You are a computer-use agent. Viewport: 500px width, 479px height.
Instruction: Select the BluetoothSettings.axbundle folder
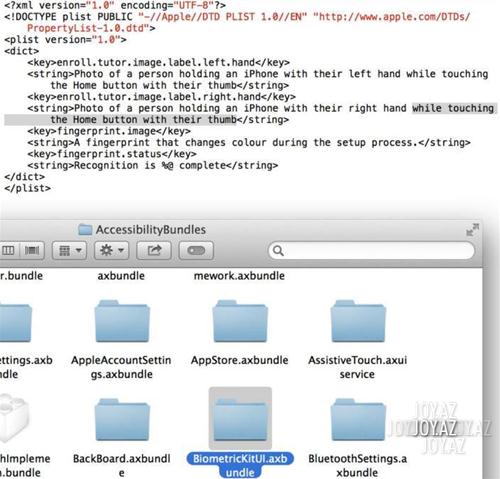pos(358,419)
